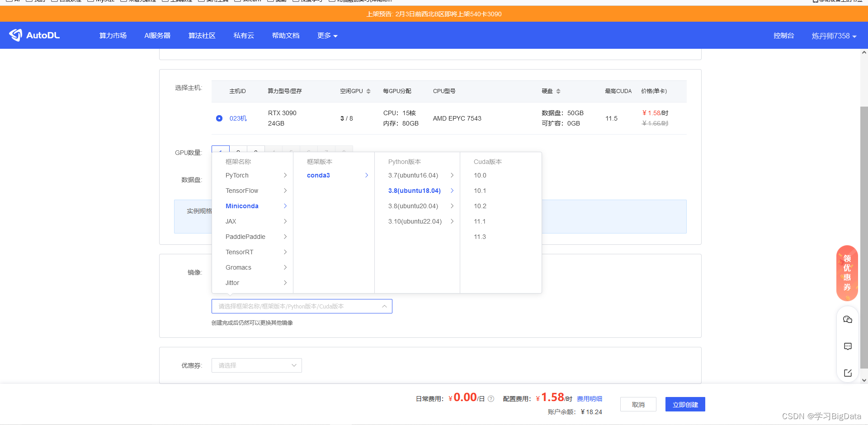Click the orange 3090 announcement banner
Image resolution: width=868 pixels, height=425 pixels.
coord(434,14)
